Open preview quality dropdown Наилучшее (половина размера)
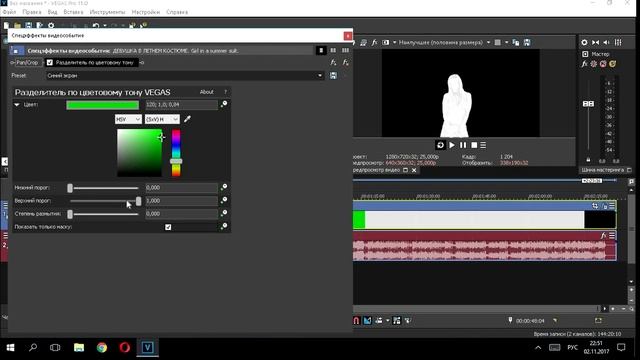The image size is (640, 360). click(x=444, y=42)
